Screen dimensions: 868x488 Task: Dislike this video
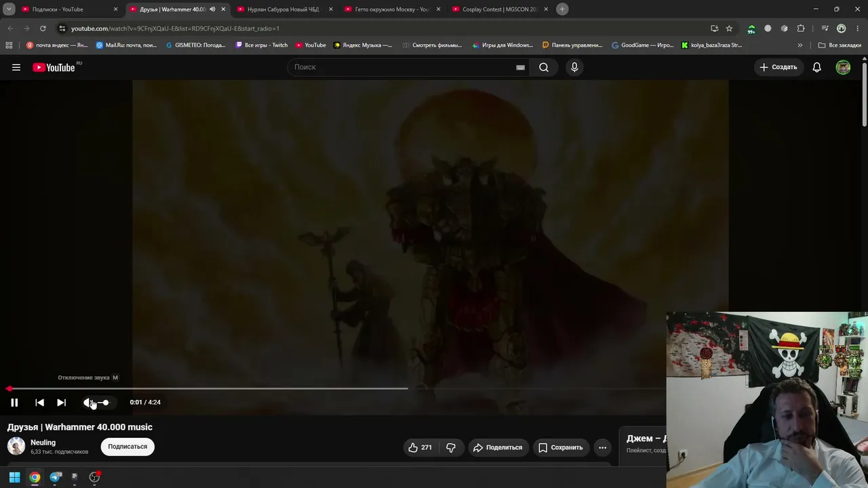(451, 447)
